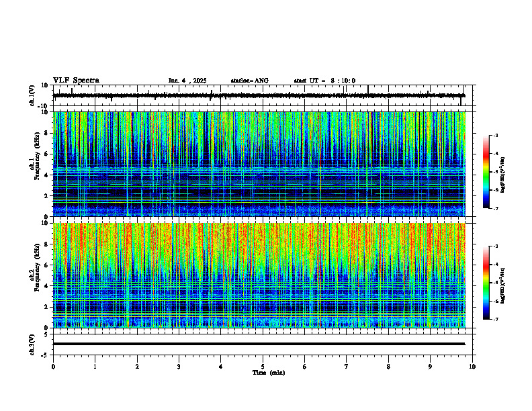Click the ch.2 "Frequency (kHz)" axis label

(x=38, y=267)
